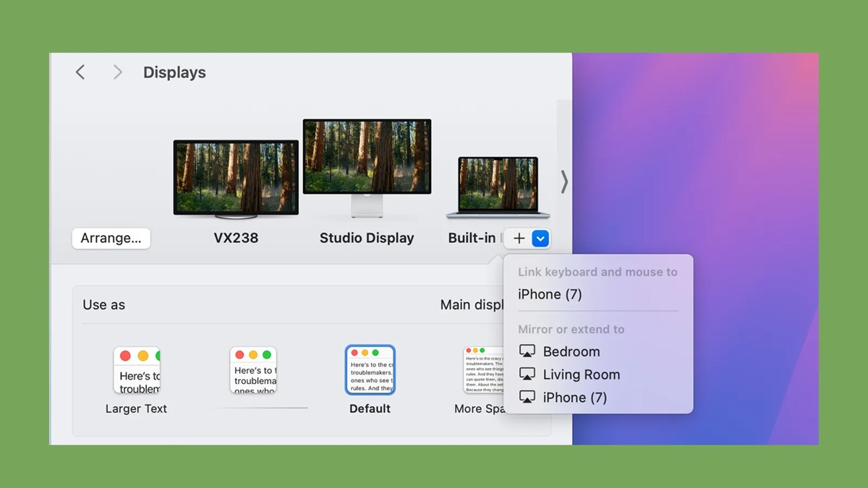868x488 pixels.
Task: Mirror or extend to iPhone (7)
Action: [x=574, y=398]
